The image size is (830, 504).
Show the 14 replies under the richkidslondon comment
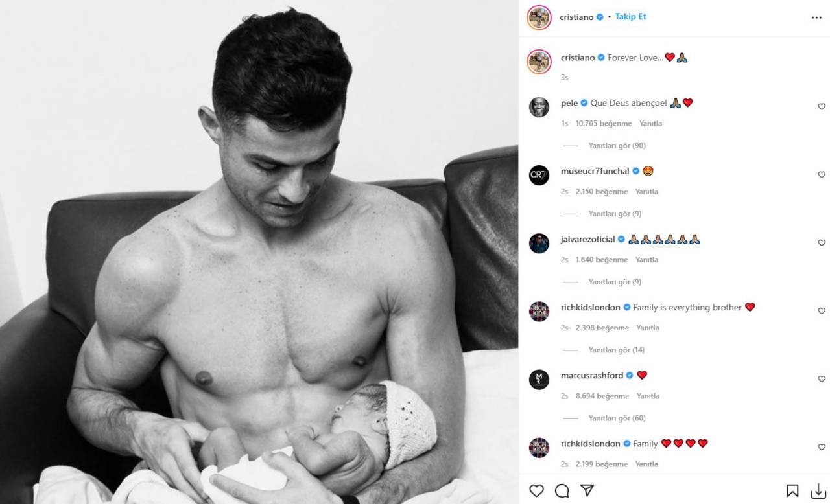click(x=617, y=350)
